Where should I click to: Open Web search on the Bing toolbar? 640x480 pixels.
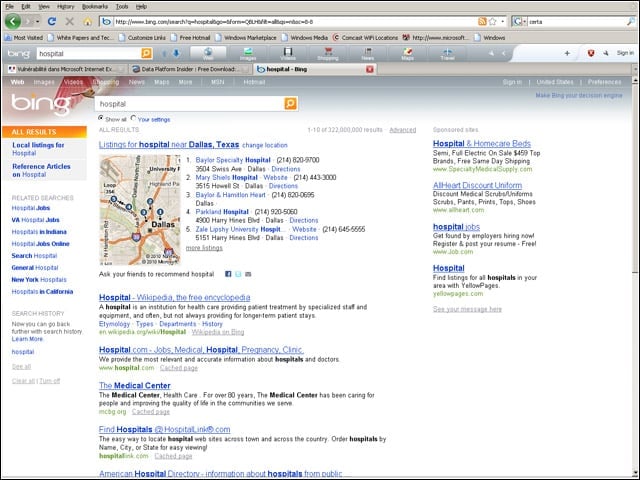208,53
